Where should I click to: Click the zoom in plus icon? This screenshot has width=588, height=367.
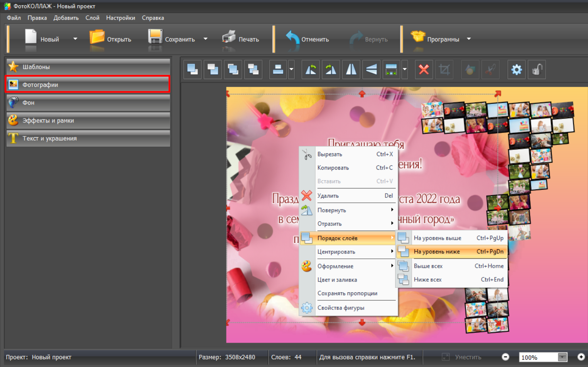click(581, 357)
